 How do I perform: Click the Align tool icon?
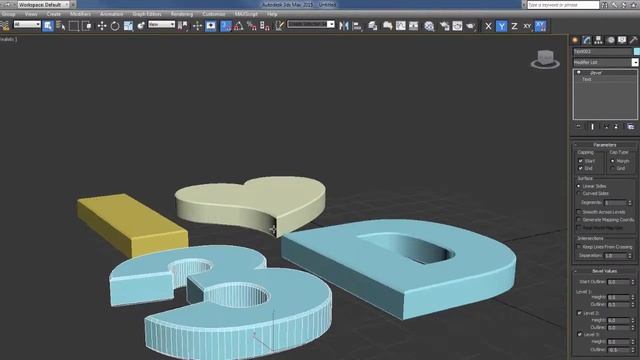point(357,26)
